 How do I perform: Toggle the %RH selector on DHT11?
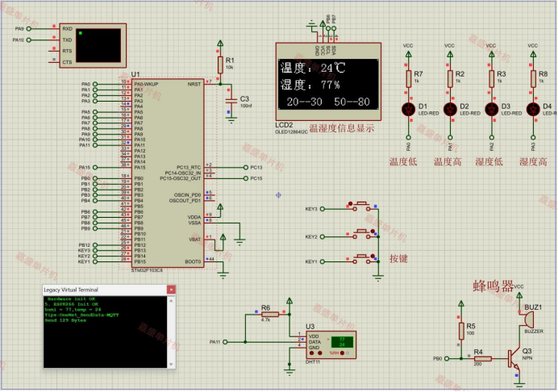[x=342, y=353]
